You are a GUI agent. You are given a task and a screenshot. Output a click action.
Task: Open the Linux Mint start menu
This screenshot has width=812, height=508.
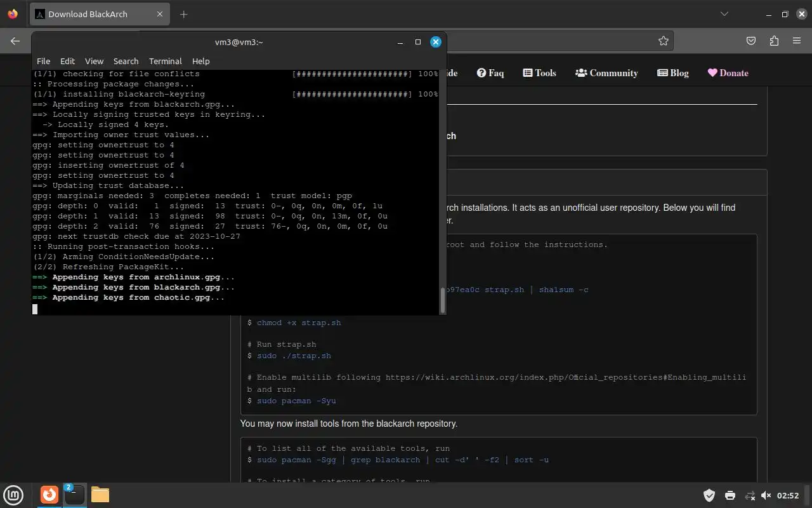(x=14, y=495)
